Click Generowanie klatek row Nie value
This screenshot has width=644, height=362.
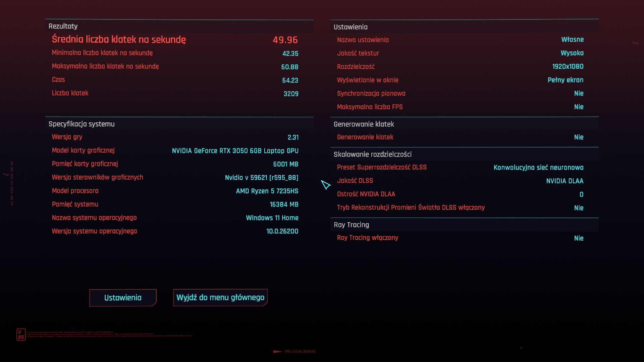coord(579,137)
